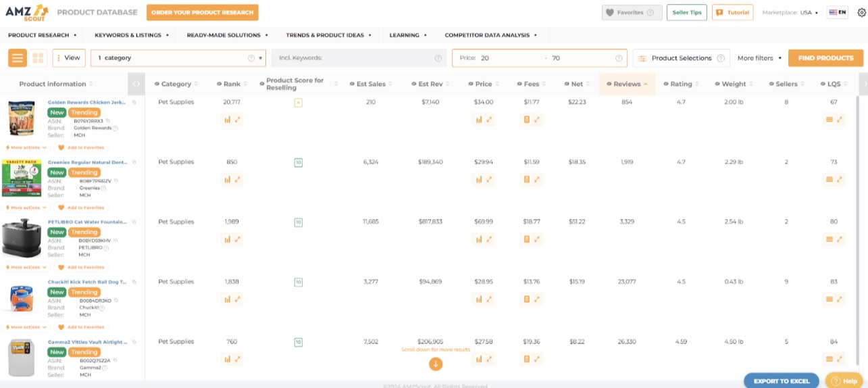
Task: Copy ASIN B076YJRRX3 icon
Action: [108, 121]
